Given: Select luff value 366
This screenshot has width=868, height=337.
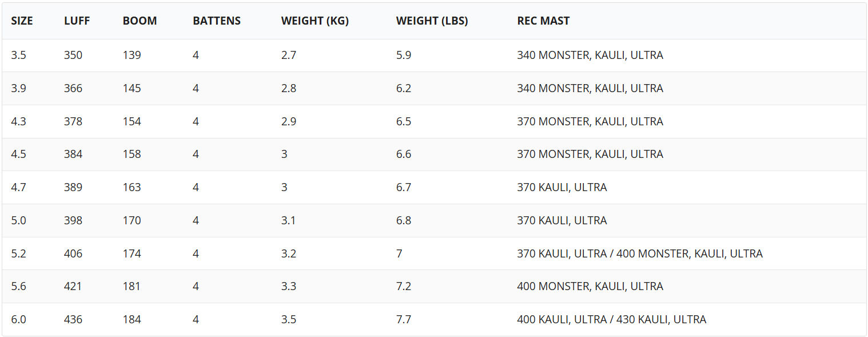Looking at the screenshot, I should [73, 89].
